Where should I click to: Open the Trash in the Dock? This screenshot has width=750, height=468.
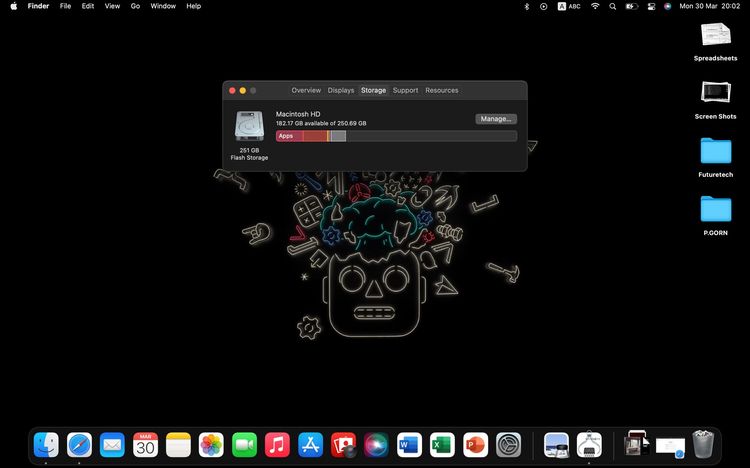(704, 444)
